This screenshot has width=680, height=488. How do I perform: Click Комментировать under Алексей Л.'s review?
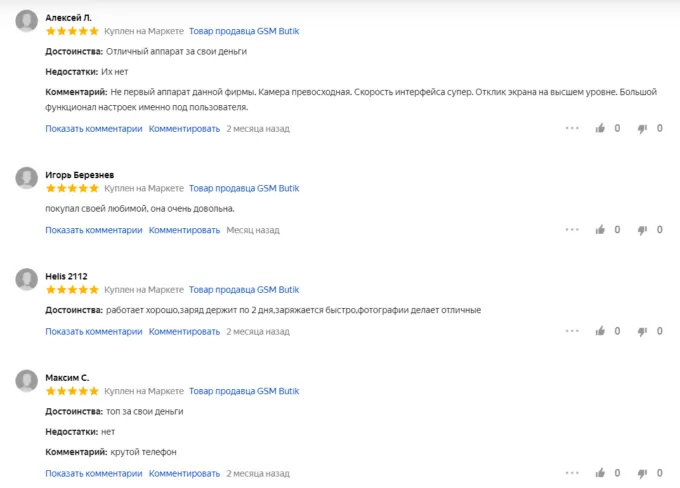184,128
